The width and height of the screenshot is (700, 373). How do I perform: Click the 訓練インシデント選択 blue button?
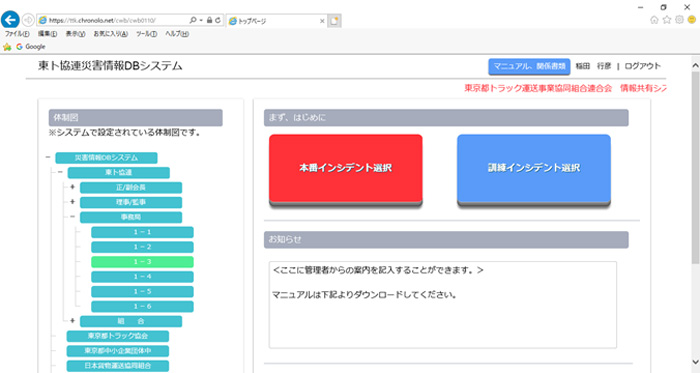[534, 169]
